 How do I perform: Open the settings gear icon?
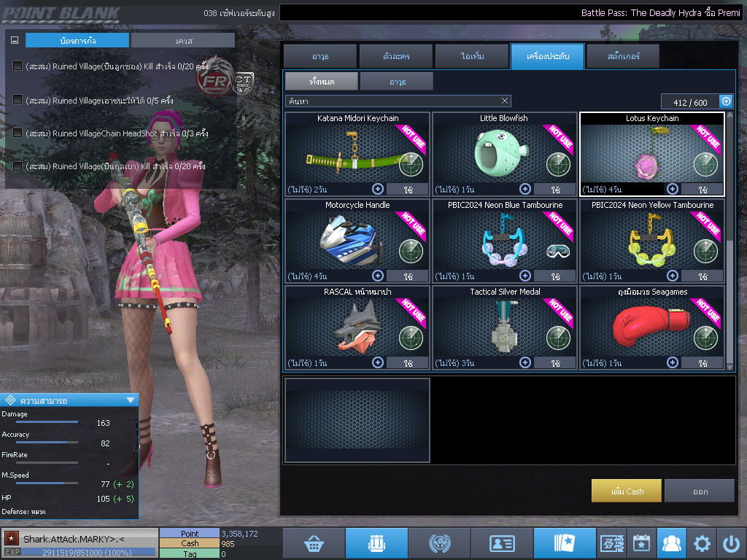(x=701, y=543)
